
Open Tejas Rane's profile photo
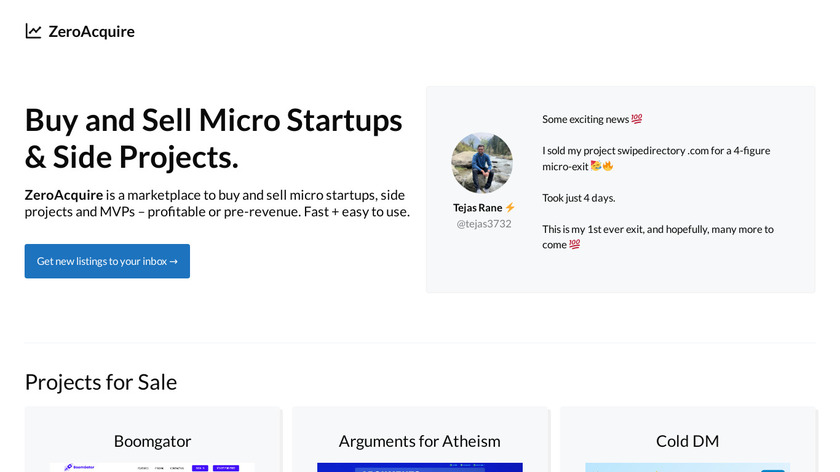coord(482,163)
